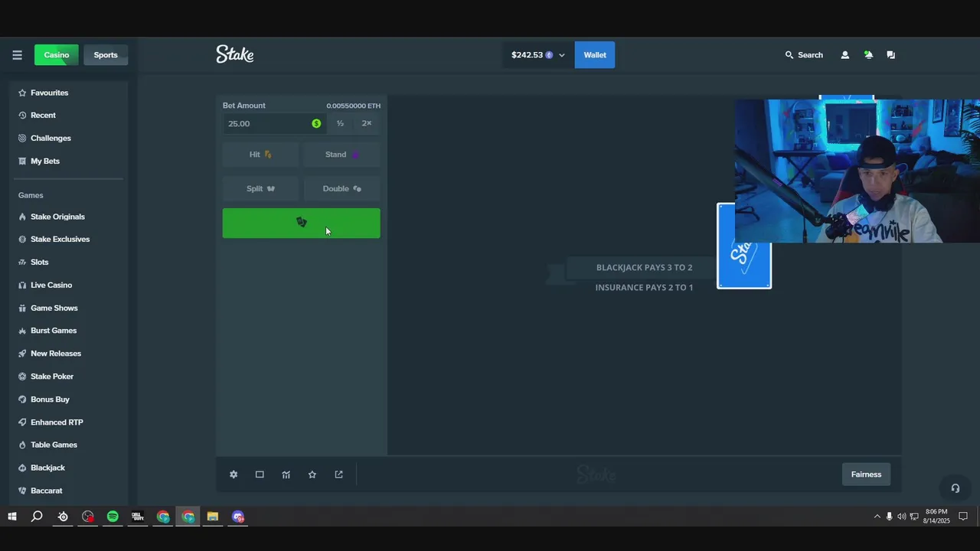Screen dimensions: 980x551
Task: Open live support with the headset icon
Action: point(955,488)
